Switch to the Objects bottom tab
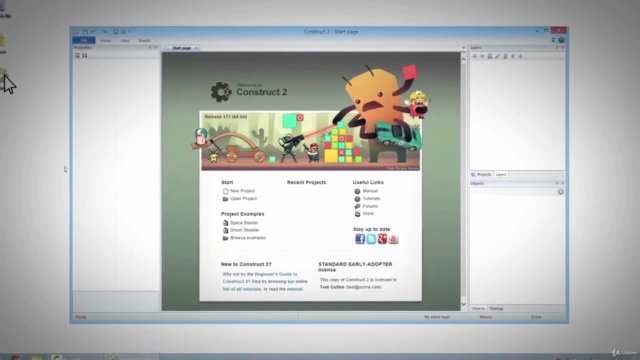This screenshot has width=640, height=360. [478, 309]
